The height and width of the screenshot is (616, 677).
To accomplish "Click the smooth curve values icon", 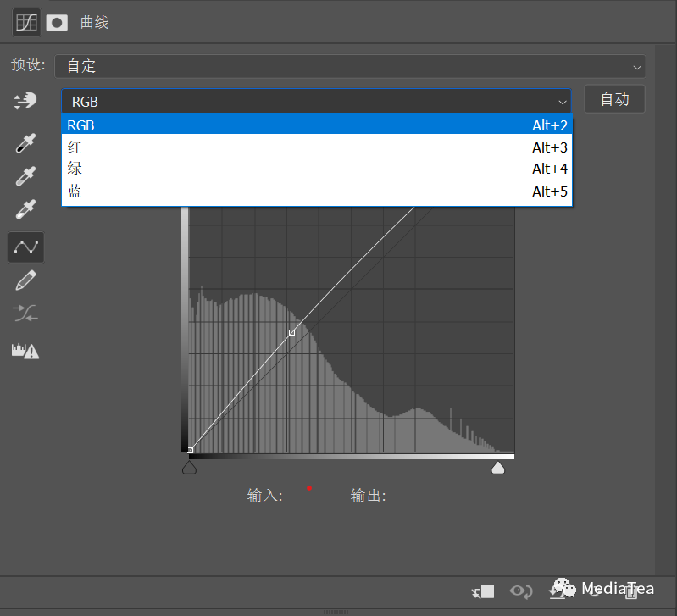I will 25,314.
